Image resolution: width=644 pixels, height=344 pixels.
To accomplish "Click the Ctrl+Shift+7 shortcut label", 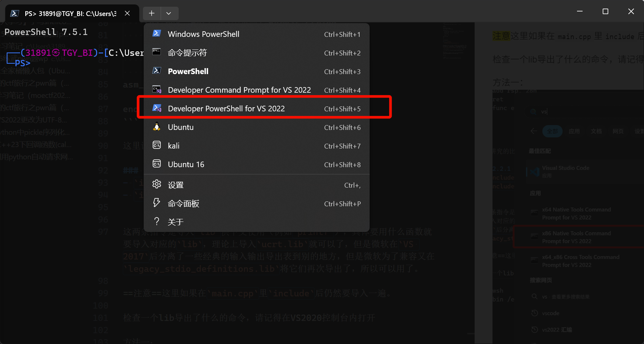I will coord(342,146).
